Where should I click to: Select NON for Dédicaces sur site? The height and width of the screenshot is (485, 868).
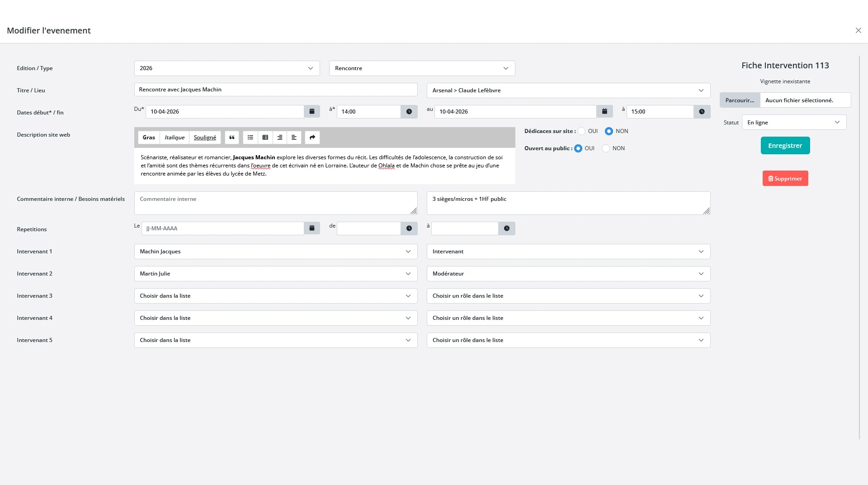609,131
